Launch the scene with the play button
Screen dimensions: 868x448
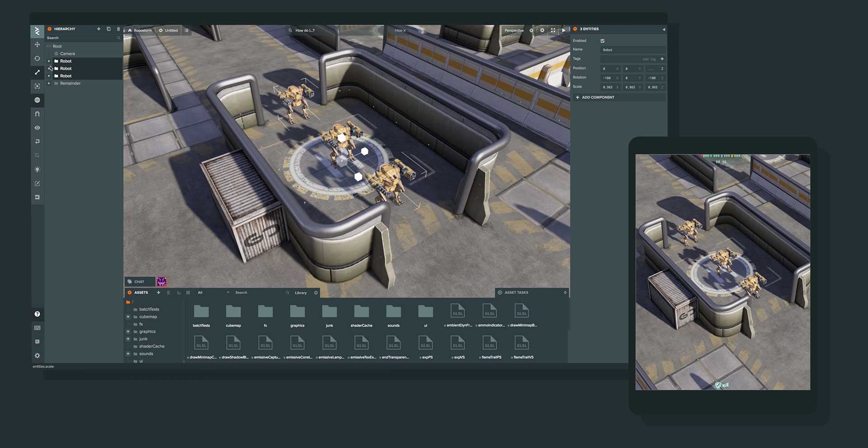tap(563, 30)
